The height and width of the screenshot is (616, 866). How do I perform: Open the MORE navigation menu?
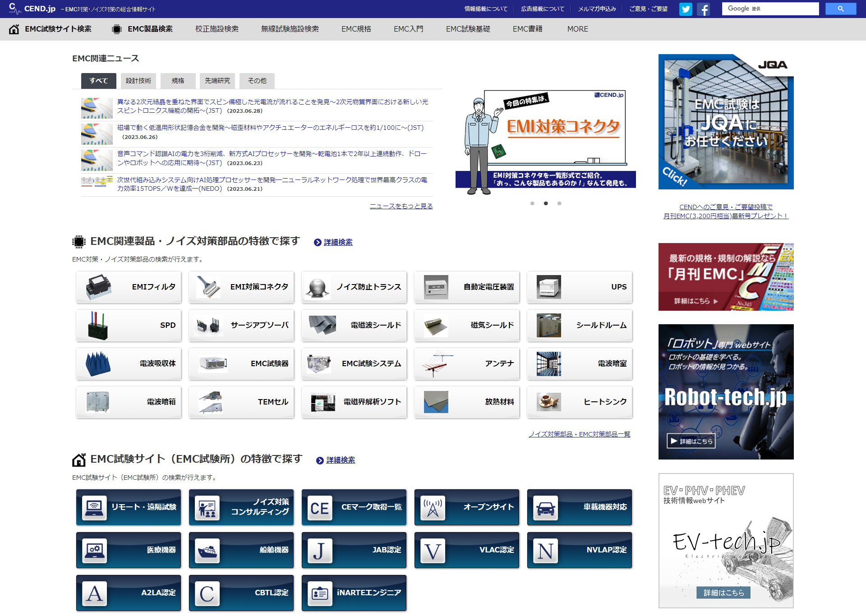(x=577, y=29)
